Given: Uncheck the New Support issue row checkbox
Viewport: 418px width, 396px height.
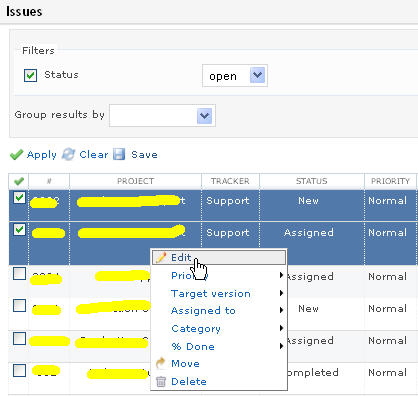Looking at the screenshot, I should [19, 198].
